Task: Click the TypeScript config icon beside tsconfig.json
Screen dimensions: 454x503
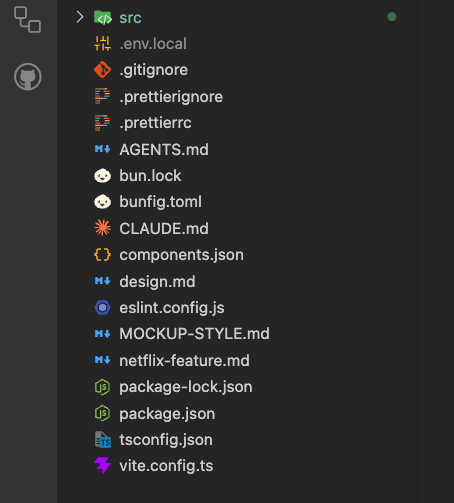Action: pyautogui.click(x=103, y=439)
